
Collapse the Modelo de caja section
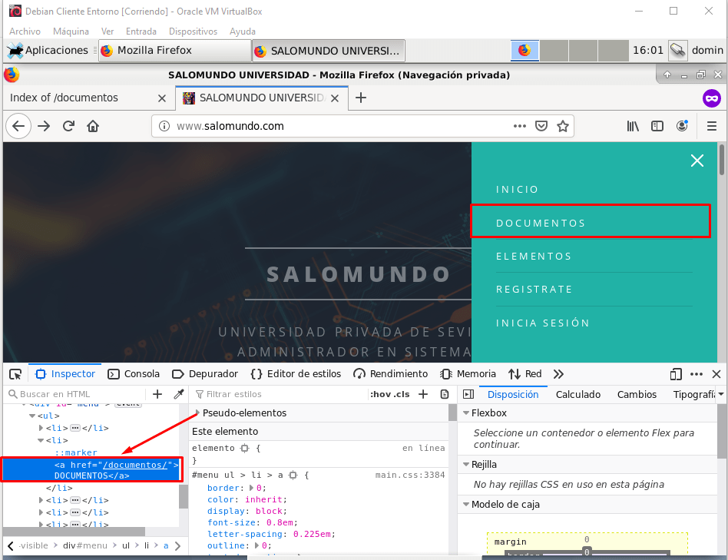[465, 505]
